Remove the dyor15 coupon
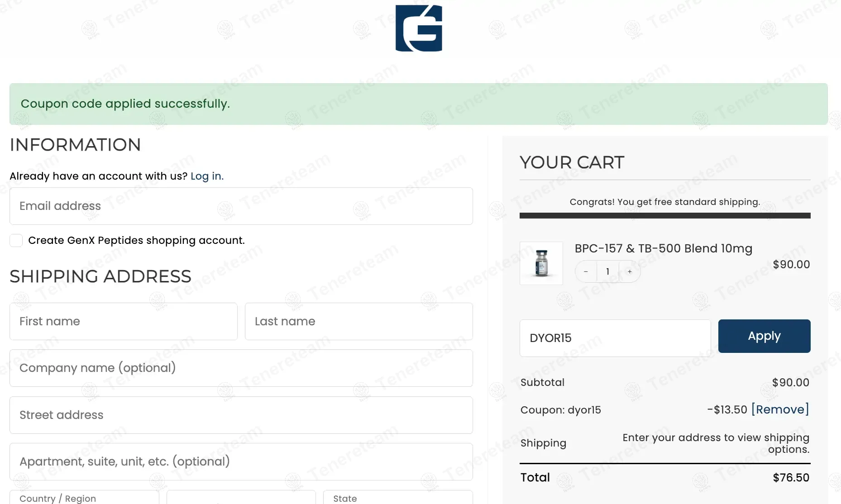Screen dimensions: 841x504 [780, 409]
